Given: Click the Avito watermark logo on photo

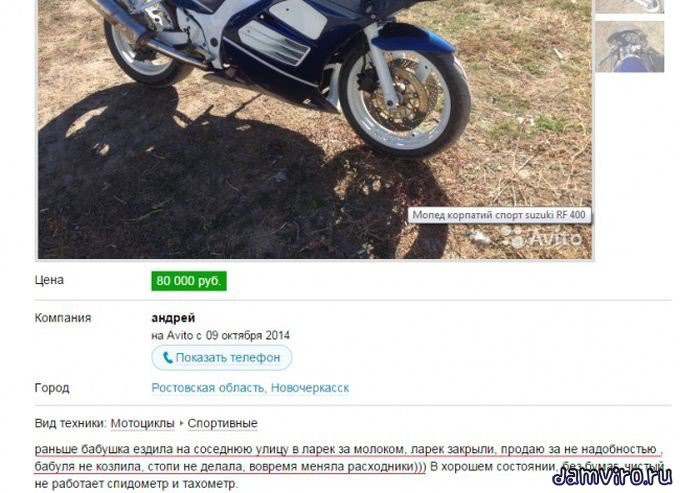Looking at the screenshot, I should (542, 238).
